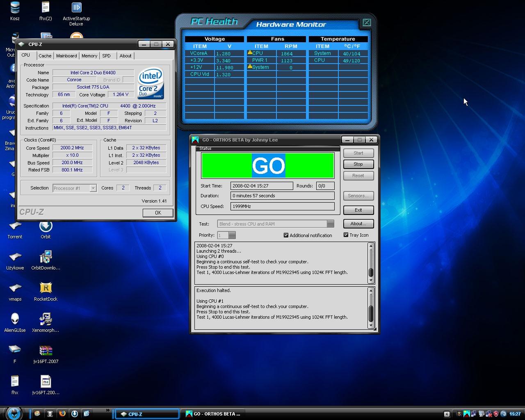Click the CPU fan warning icon
Screen dimensions: 525x420
(250, 52)
